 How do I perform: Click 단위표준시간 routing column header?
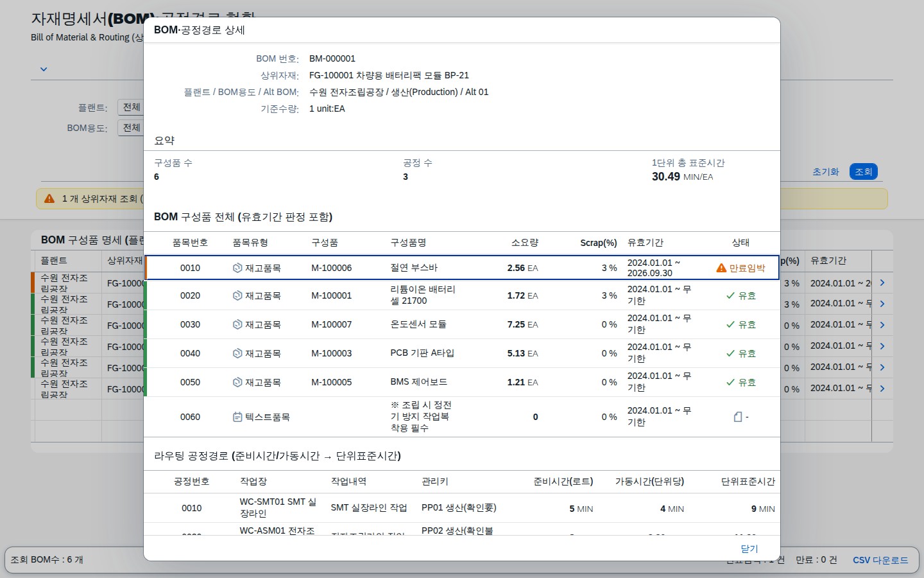[748, 482]
